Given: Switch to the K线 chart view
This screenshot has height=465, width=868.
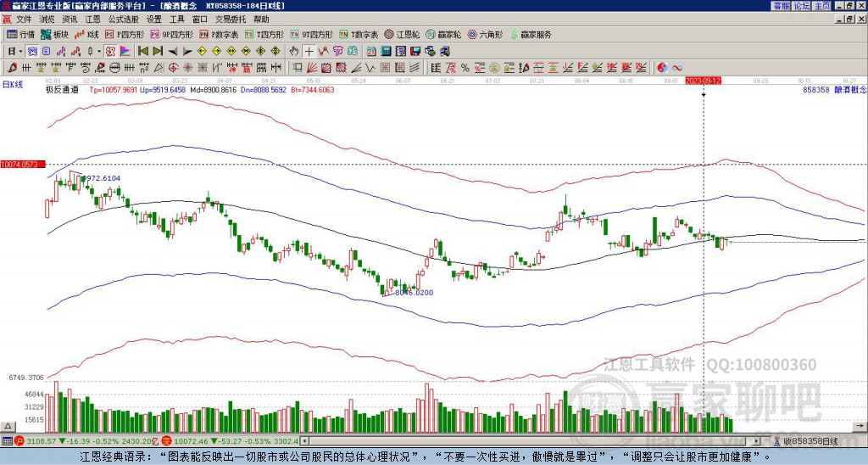Looking at the screenshot, I should pyautogui.click(x=86, y=34).
